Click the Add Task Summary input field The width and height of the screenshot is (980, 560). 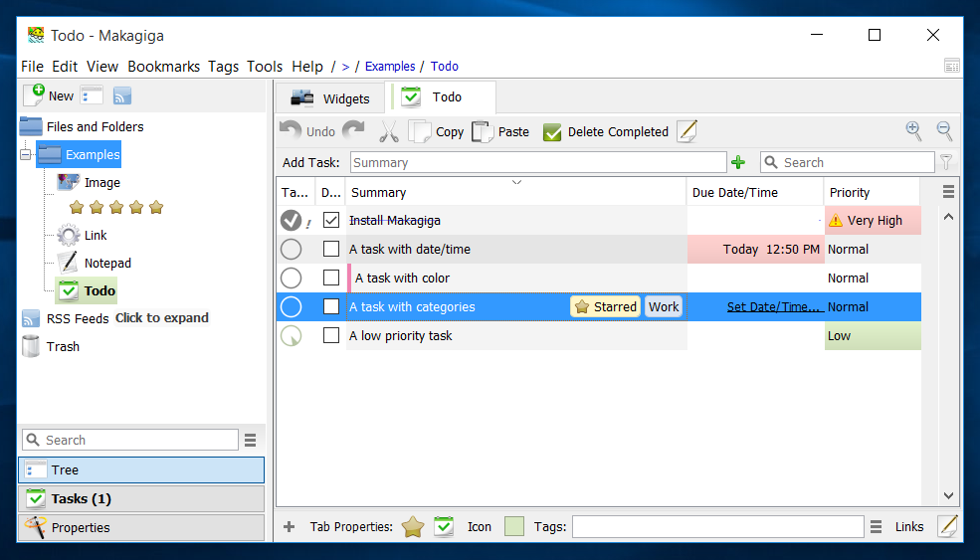tap(538, 162)
